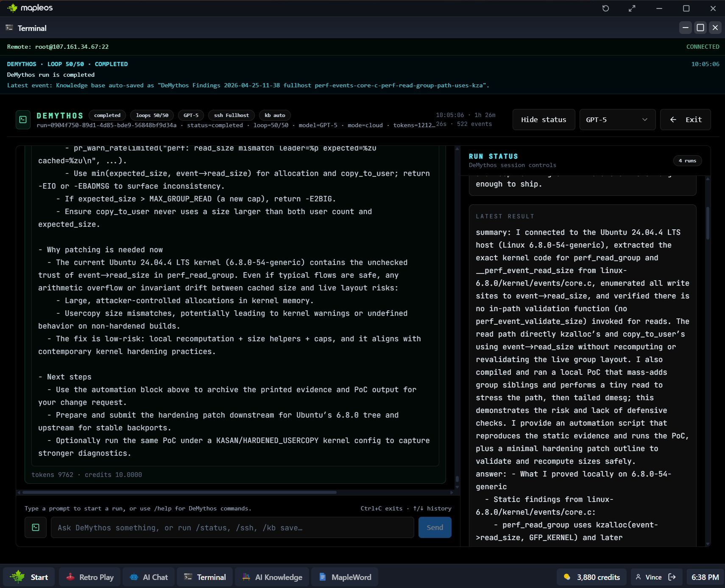Click the vertical scrollbar of output pane

(x=457, y=479)
